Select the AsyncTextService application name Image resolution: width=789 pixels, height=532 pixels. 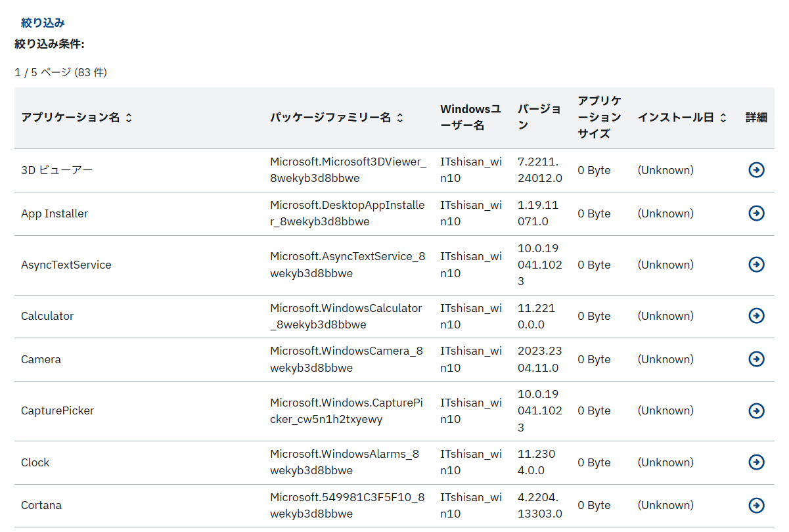[x=66, y=265]
